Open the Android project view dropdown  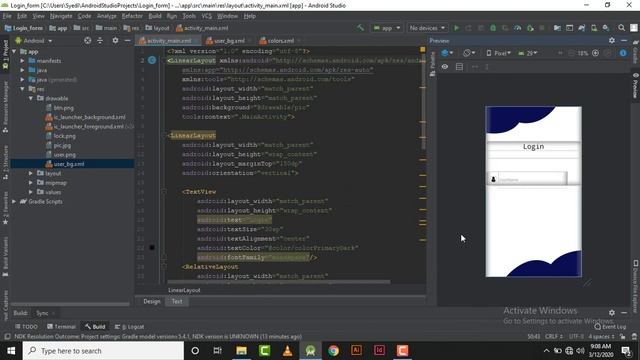[x=34, y=40]
